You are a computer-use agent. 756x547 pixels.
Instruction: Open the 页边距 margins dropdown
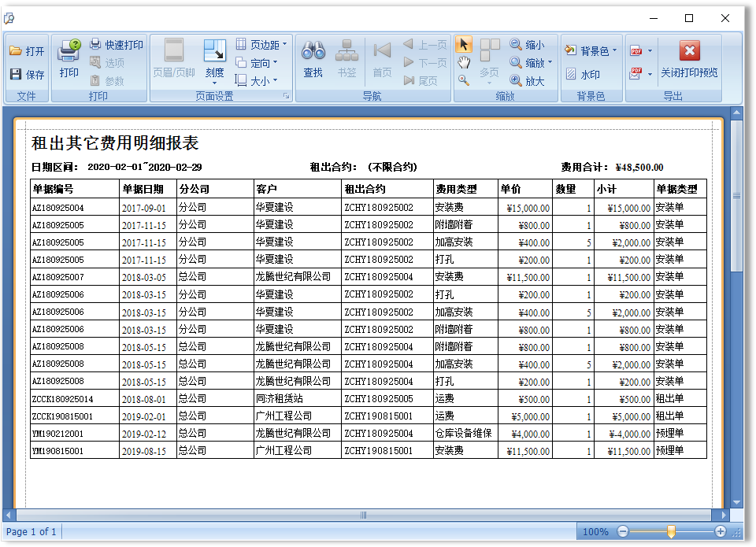tap(261, 45)
